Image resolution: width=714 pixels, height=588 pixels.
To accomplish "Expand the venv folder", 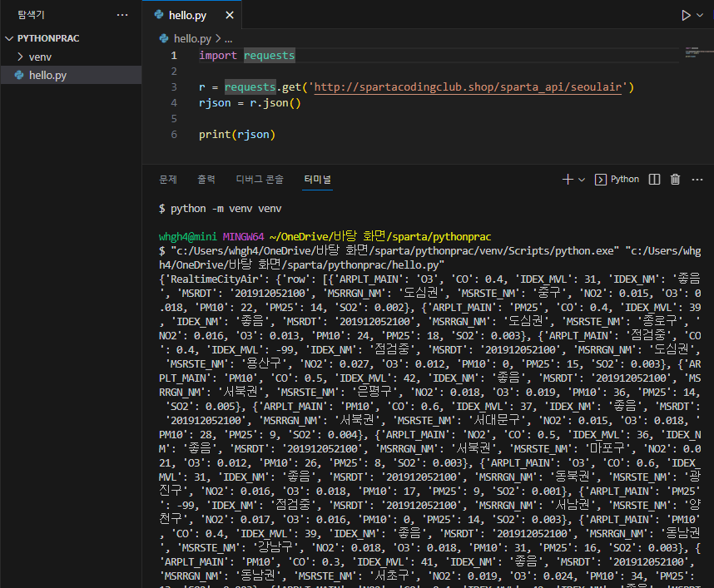I will pos(40,57).
